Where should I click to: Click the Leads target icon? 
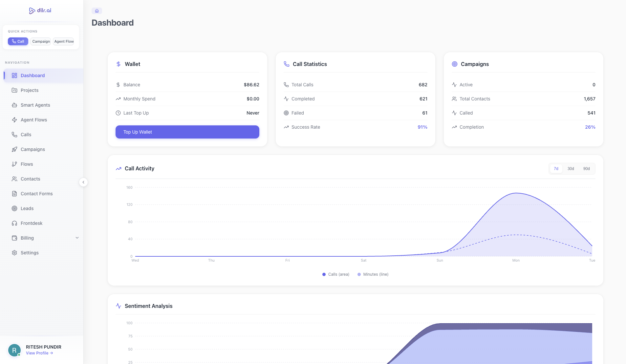click(x=14, y=208)
